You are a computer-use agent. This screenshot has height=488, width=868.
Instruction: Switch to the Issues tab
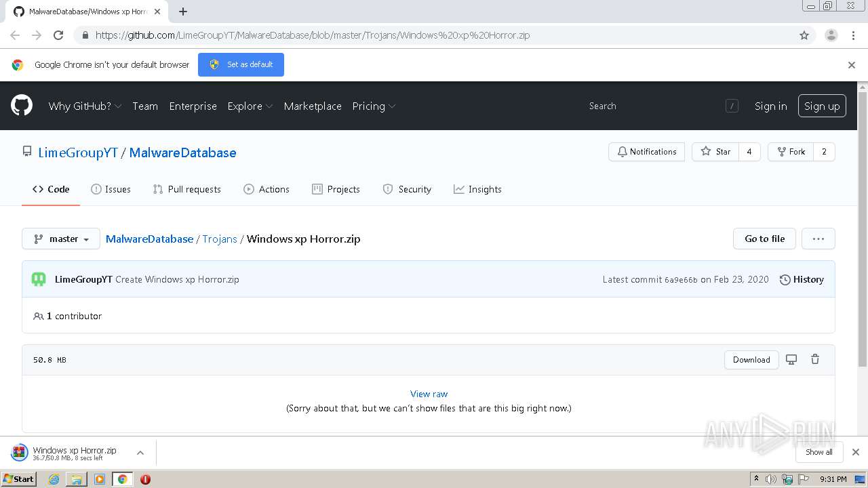pyautogui.click(x=111, y=189)
